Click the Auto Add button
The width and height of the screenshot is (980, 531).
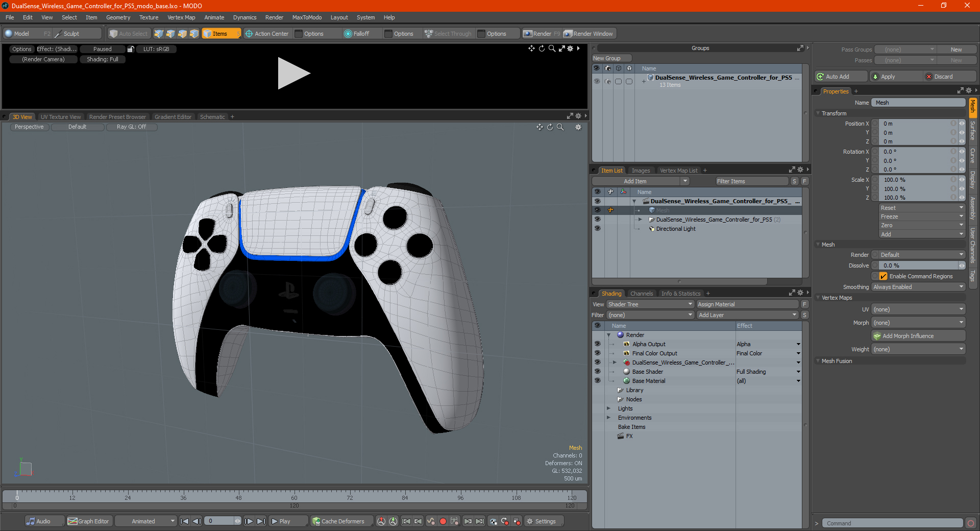point(841,77)
